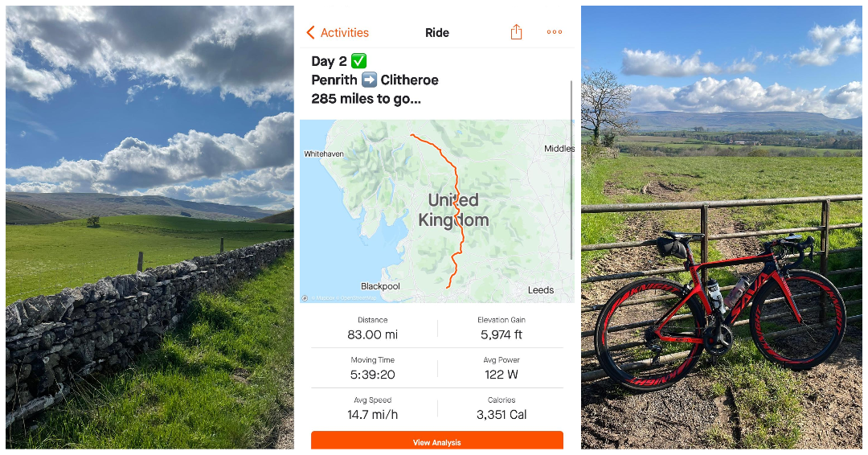The width and height of the screenshot is (868, 455).
Task: Click View Analysis button
Action: click(x=436, y=441)
